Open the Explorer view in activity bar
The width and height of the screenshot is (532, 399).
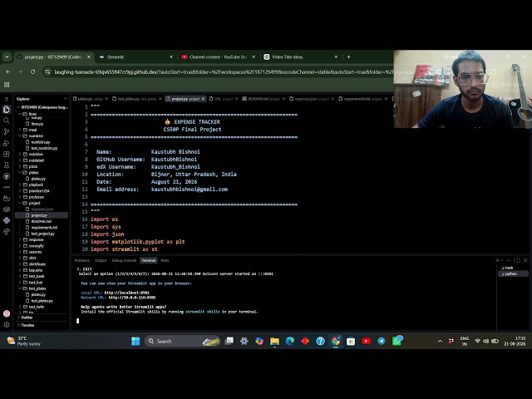click(x=7, y=109)
